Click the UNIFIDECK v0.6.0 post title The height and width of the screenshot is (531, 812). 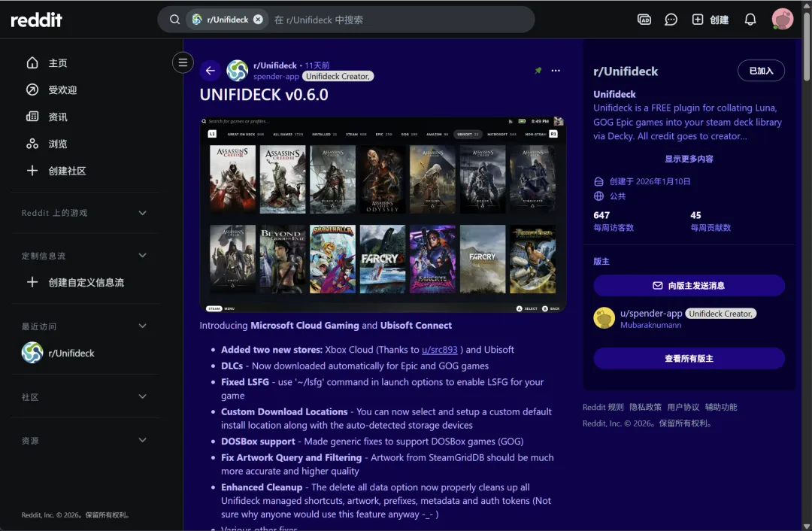(264, 95)
